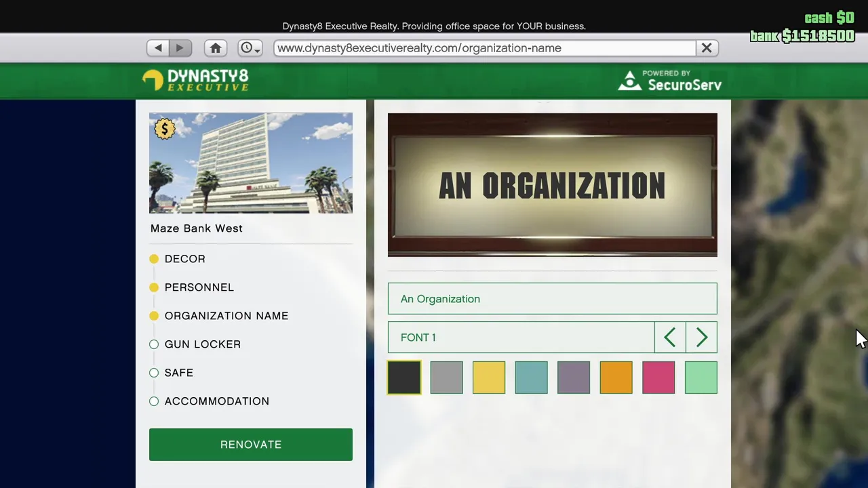The width and height of the screenshot is (868, 488).
Task: Close the in-game browser with X button
Action: (707, 48)
